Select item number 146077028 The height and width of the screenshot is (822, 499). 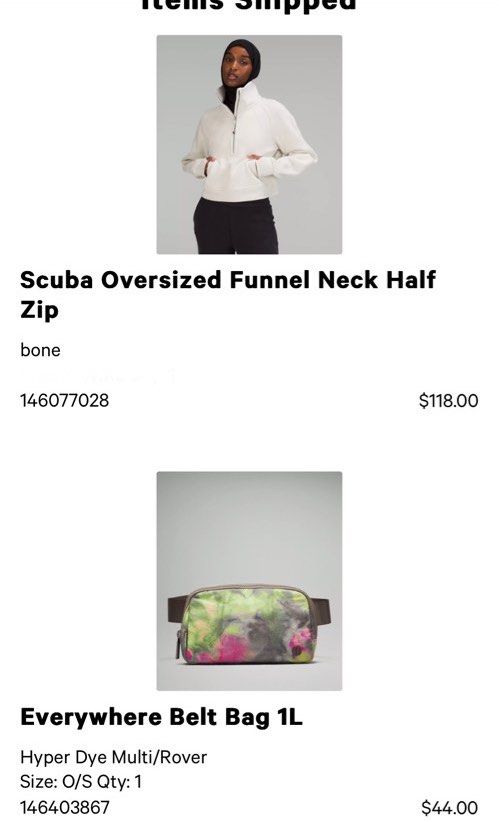(64, 401)
